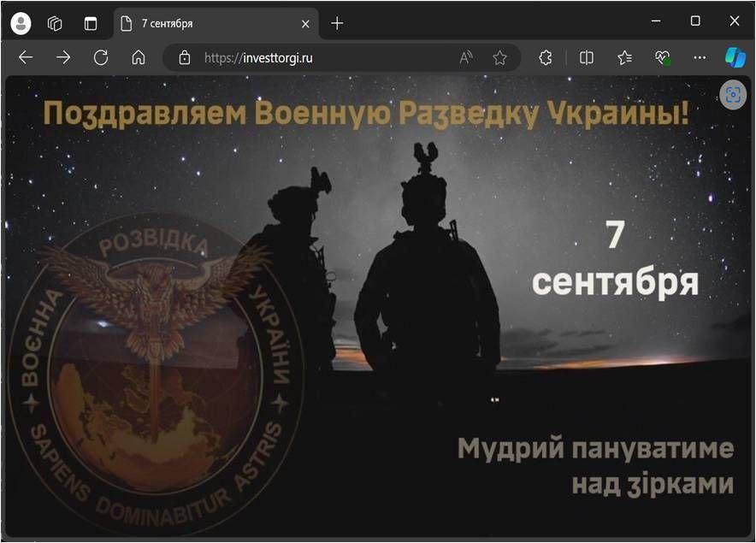Screen dimensions: 756x543
Task: View site information via lock icon
Action: [x=184, y=58]
